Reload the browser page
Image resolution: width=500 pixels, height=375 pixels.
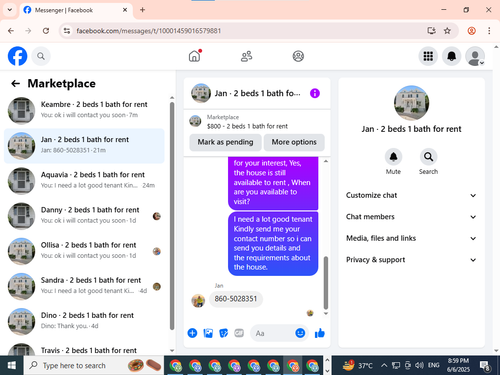(46, 31)
